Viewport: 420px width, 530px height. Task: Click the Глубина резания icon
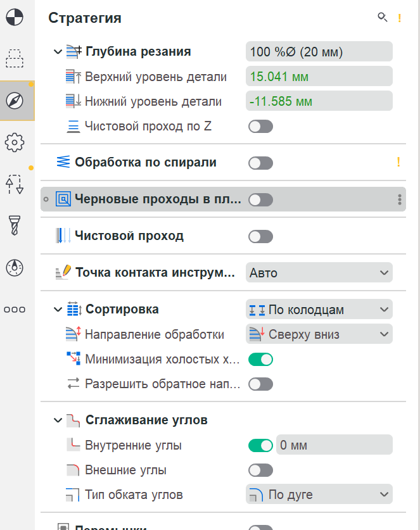click(73, 52)
